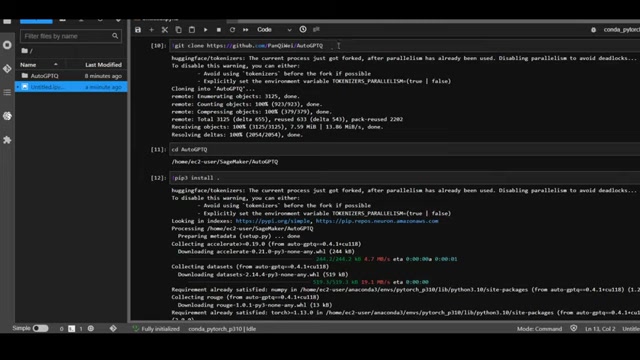
Task: Click the cd AutoGPTQ code cell [11]
Action: 405,149
